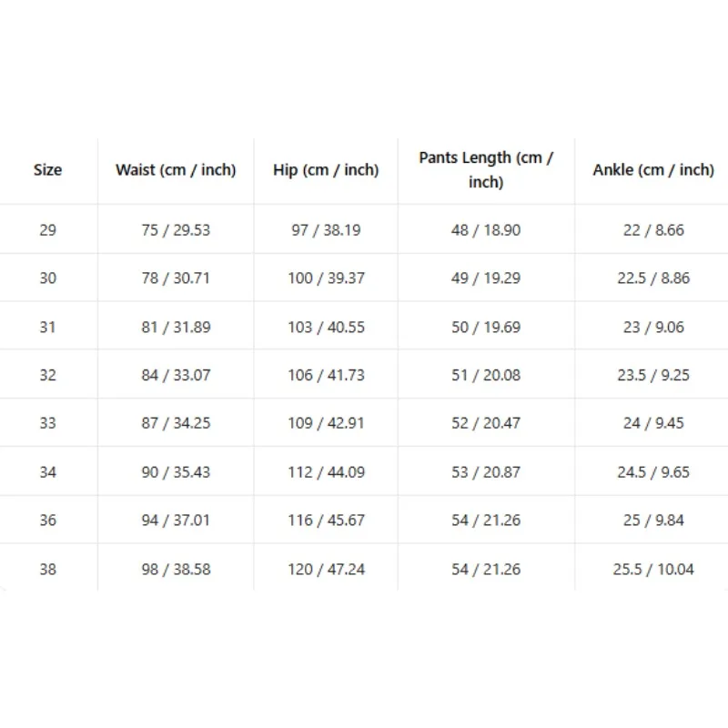Click pants length 50 / 19.69
Viewport: 728px width, 728px height.
click(x=486, y=327)
